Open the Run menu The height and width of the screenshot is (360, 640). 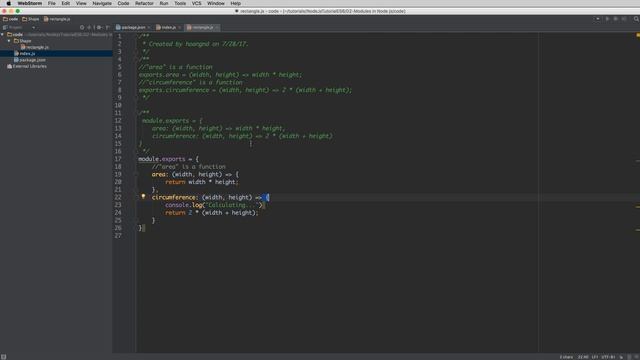pos(164,3)
